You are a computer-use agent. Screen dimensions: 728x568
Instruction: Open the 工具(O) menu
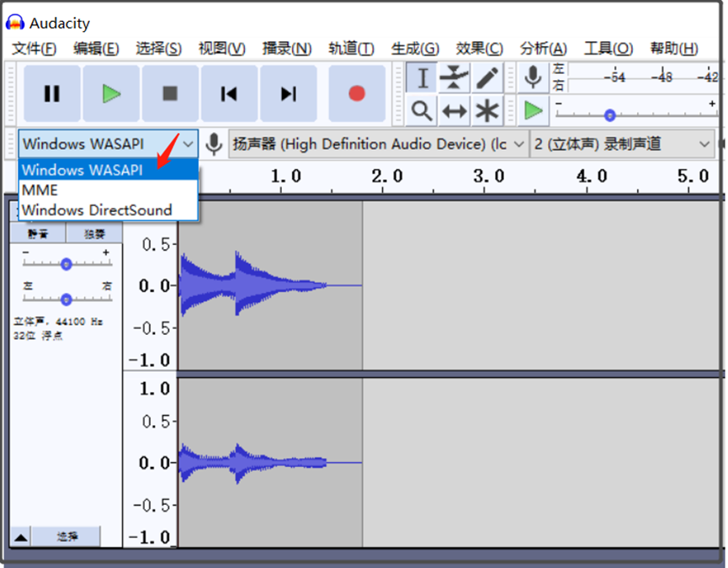(x=608, y=48)
